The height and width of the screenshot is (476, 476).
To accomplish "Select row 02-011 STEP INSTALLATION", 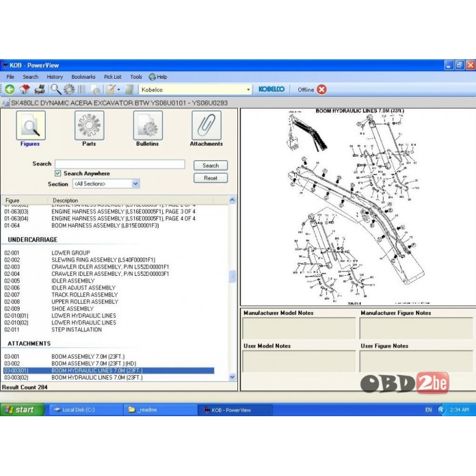I will [x=109, y=330].
